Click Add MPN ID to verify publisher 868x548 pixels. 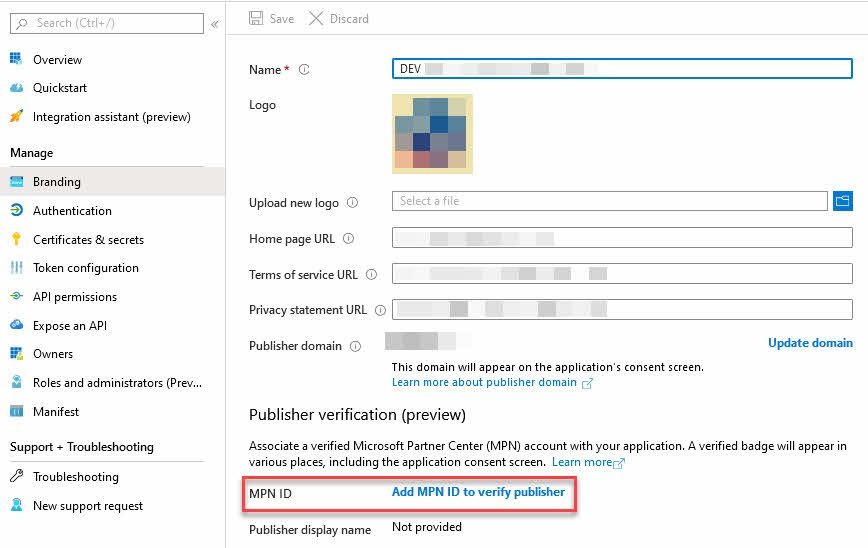click(478, 492)
